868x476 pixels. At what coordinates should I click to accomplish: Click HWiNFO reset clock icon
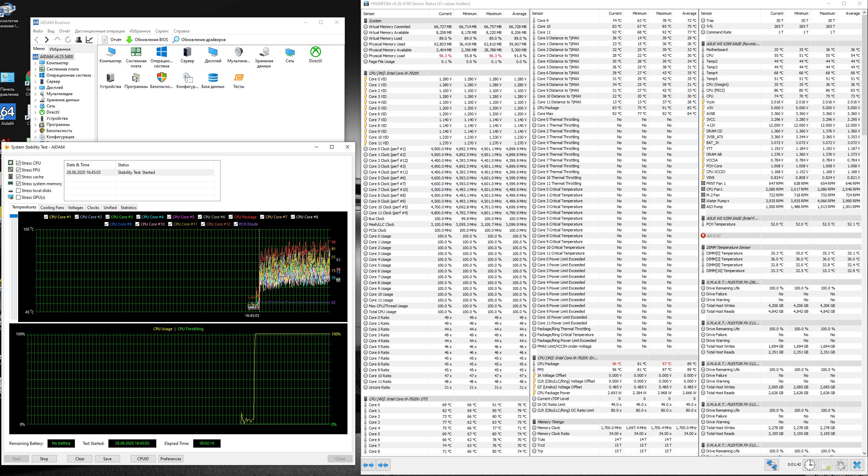coord(810,465)
